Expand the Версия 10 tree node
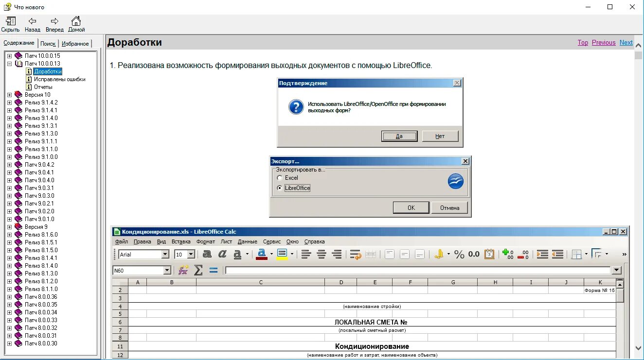 [x=9, y=95]
